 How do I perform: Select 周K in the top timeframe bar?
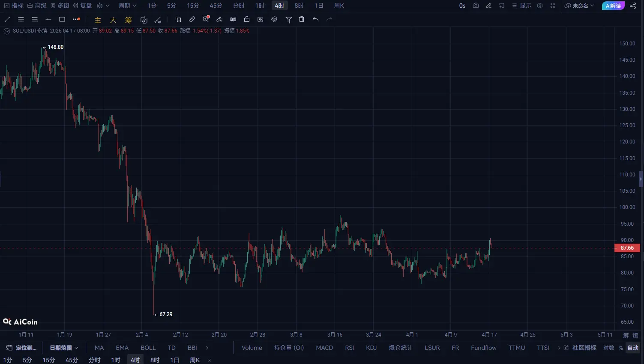(x=339, y=6)
